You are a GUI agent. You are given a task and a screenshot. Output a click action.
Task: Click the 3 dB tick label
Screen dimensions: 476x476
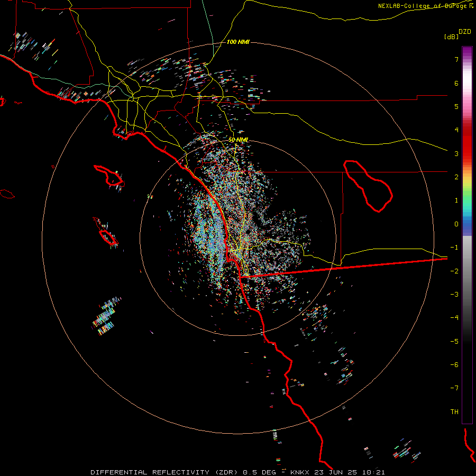[456, 153]
